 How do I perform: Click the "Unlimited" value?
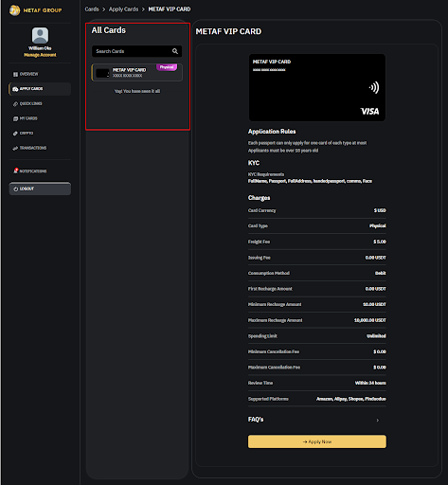(376, 336)
